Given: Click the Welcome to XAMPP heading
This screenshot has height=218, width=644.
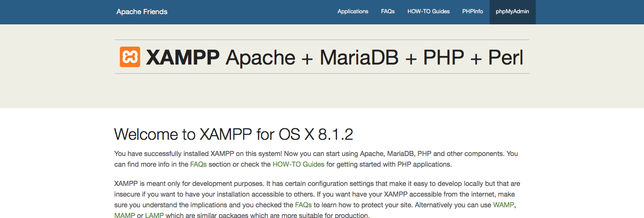Looking at the screenshot, I should click(x=233, y=135).
